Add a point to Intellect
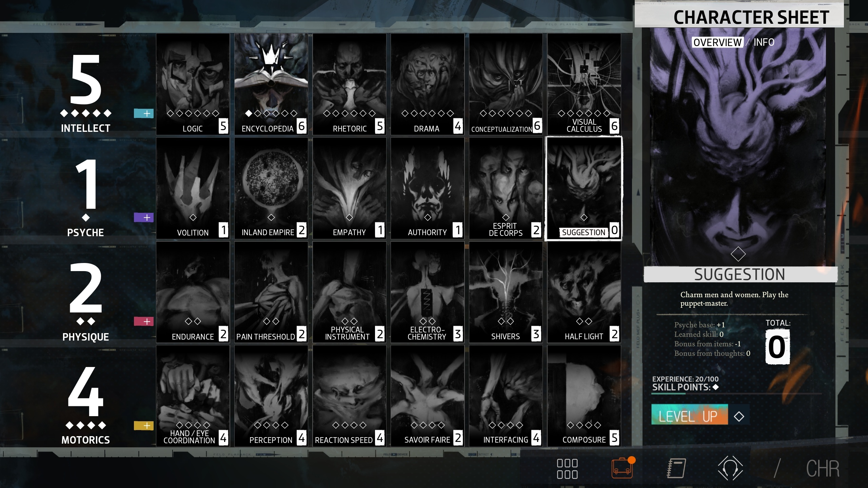Screen dimensions: 868x488 click(x=144, y=114)
